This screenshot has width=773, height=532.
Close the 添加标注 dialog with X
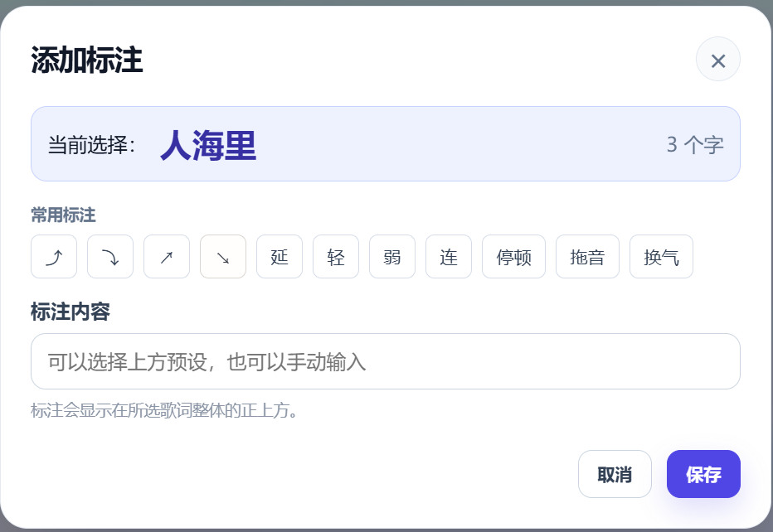click(x=717, y=59)
